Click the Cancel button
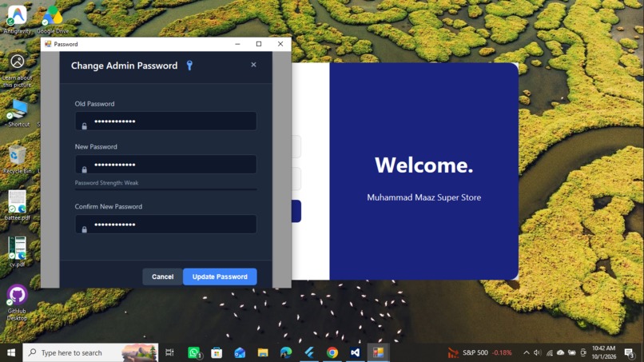This screenshot has height=362, width=644. pyautogui.click(x=163, y=276)
